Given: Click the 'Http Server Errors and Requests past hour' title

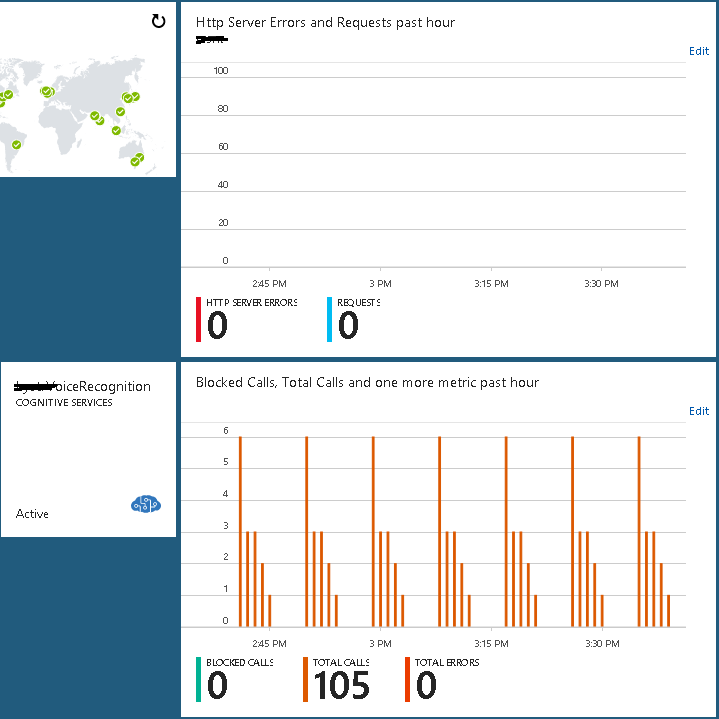Looking at the screenshot, I should coord(325,22).
